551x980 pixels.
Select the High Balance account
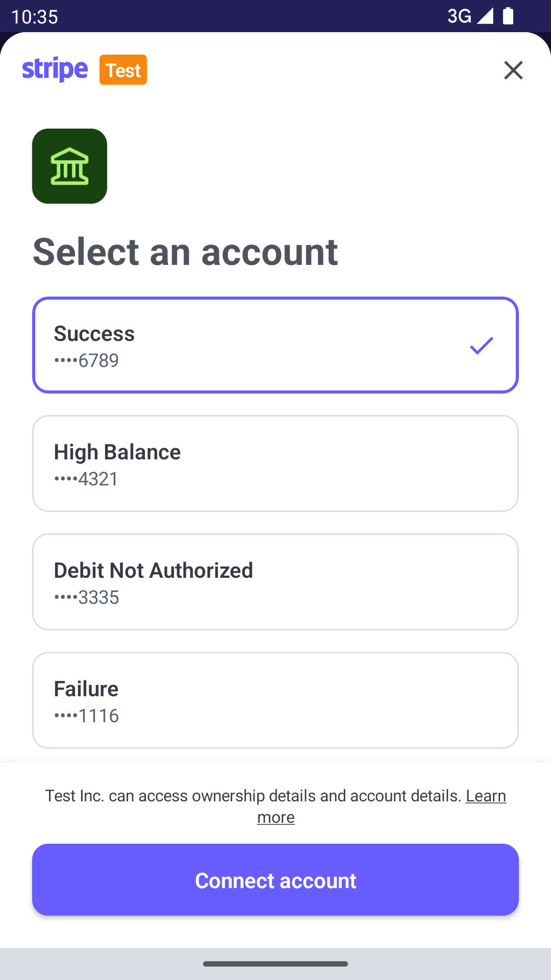pyautogui.click(x=275, y=463)
